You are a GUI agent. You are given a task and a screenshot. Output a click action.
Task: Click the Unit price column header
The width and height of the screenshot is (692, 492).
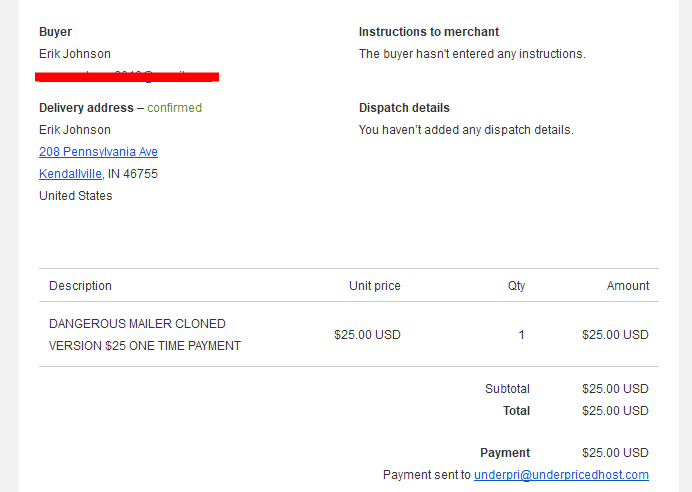click(375, 285)
